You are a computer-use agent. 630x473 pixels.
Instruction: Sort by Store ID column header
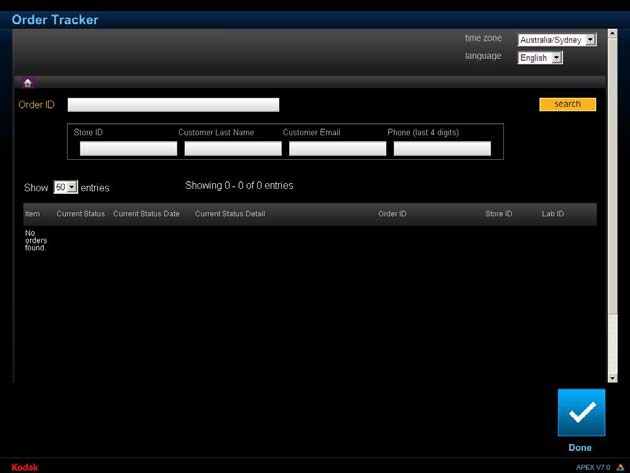(x=499, y=214)
